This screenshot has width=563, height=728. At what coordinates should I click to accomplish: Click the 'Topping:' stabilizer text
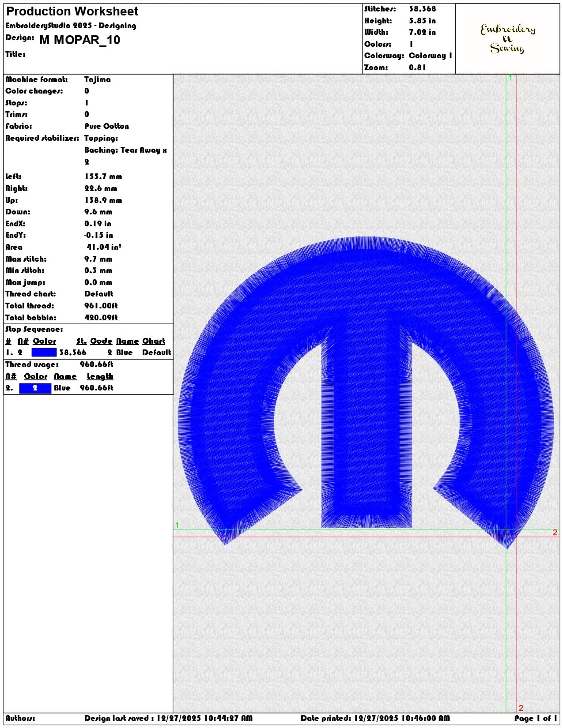point(101,138)
